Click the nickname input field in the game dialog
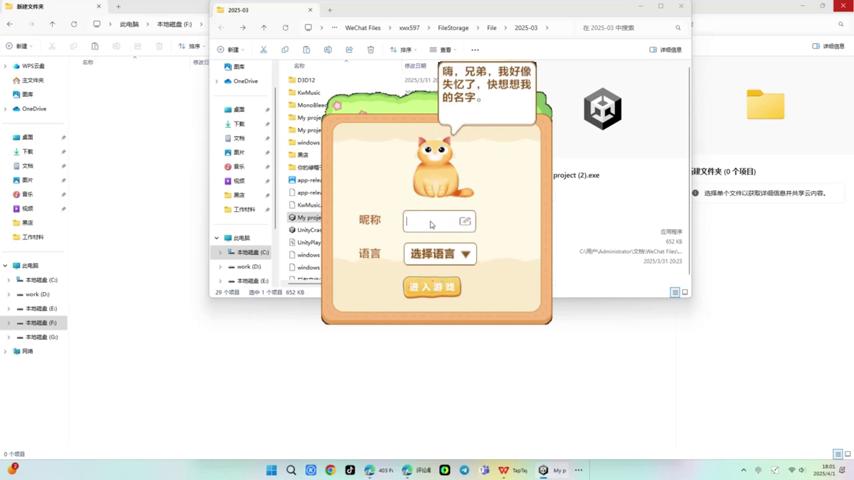The width and height of the screenshot is (854, 480). pyautogui.click(x=439, y=221)
